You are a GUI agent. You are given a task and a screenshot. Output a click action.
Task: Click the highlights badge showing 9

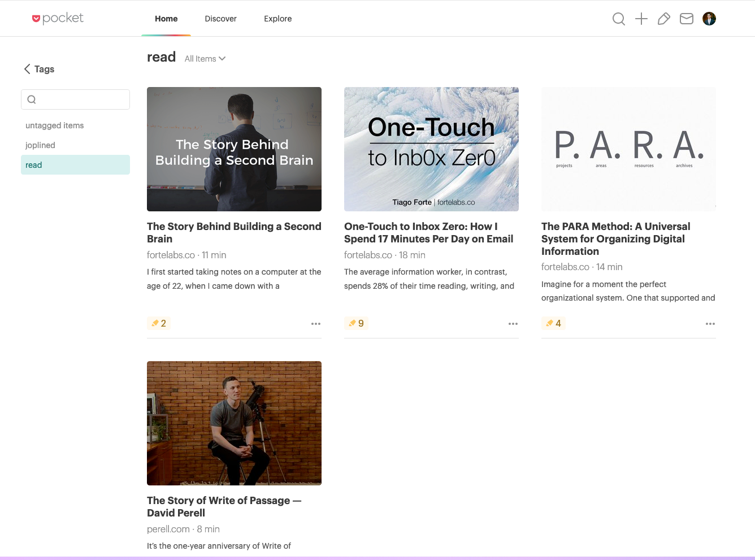(356, 323)
